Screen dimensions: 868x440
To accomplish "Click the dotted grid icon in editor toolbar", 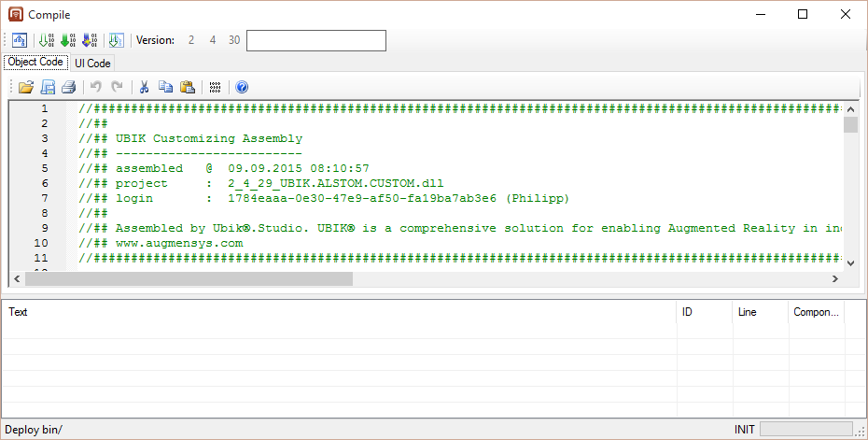I will click(x=215, y=87).
